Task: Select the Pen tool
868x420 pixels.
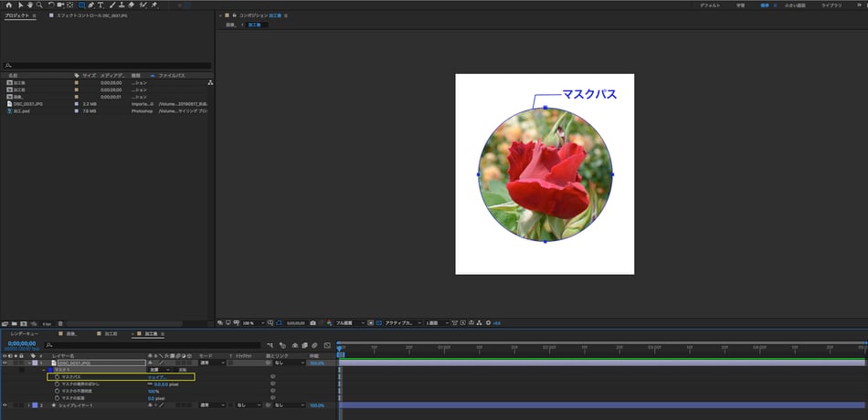Action: pos(90,5)
